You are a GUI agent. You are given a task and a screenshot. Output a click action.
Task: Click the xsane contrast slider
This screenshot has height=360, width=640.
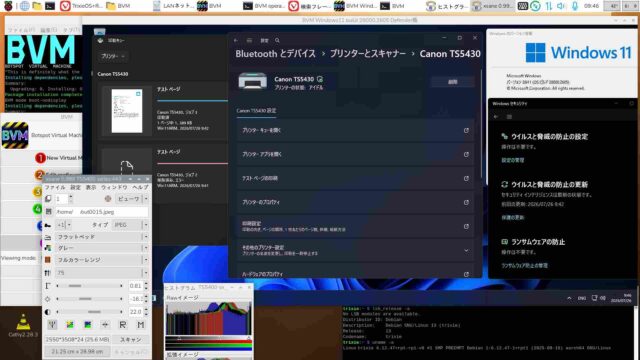89,312
